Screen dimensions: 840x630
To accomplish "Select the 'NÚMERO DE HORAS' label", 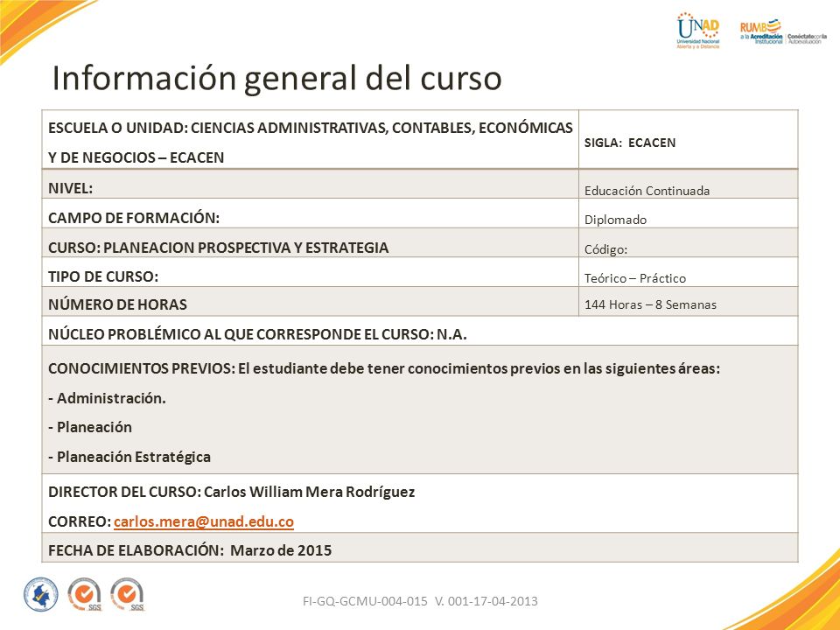I will tap(117, 304).
